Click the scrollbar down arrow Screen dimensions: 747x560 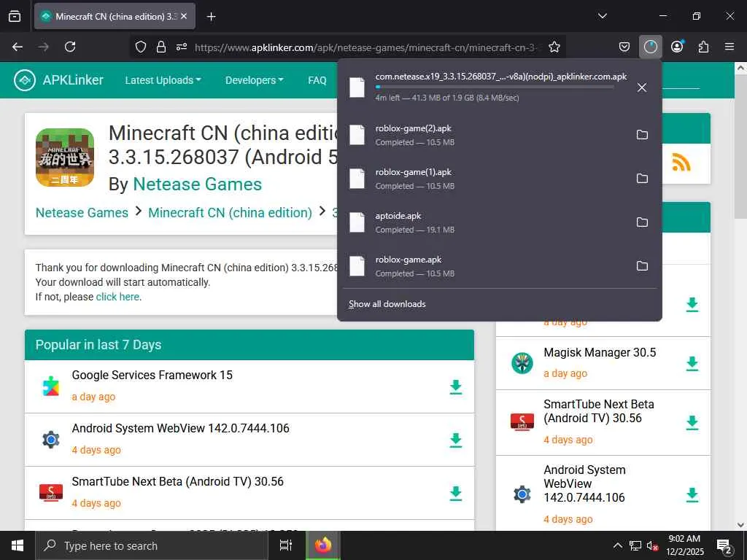click(x=740, y=525)
